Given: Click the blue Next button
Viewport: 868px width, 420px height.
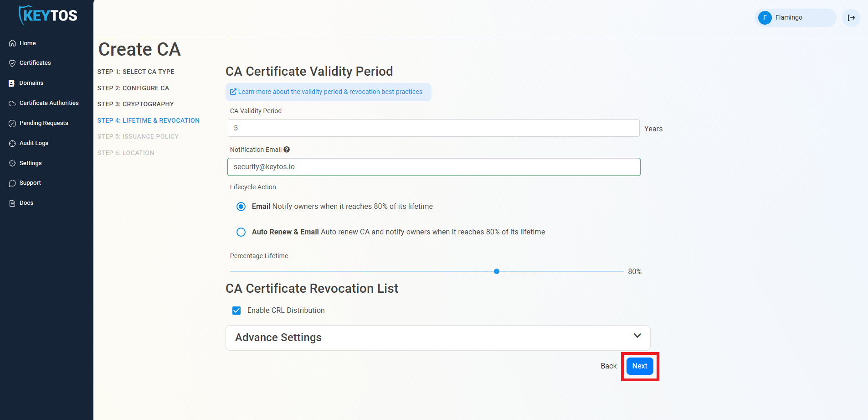Looking at the screenshot, I should click(640, 366).
